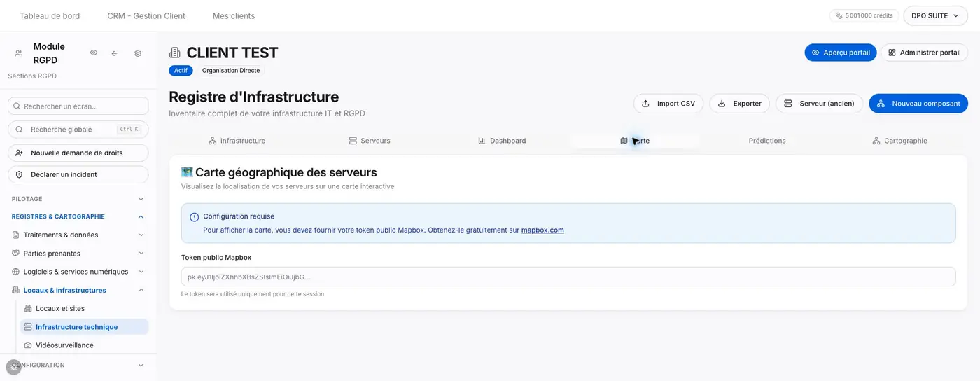The height and width of the screenshot is (381, 980).
Task: Open Recherche globale search box
Action: click(78, 130)
